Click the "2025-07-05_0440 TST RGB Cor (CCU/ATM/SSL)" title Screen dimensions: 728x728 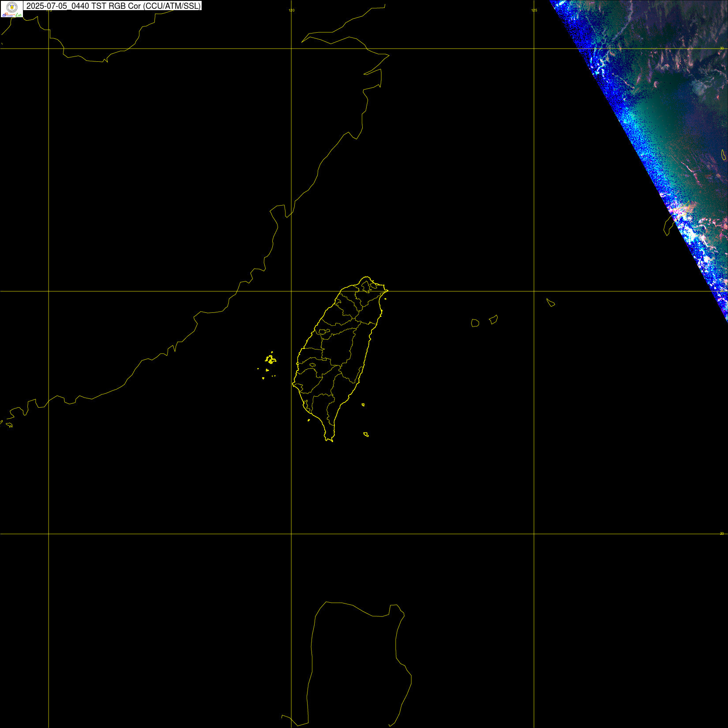coord(113,6)
